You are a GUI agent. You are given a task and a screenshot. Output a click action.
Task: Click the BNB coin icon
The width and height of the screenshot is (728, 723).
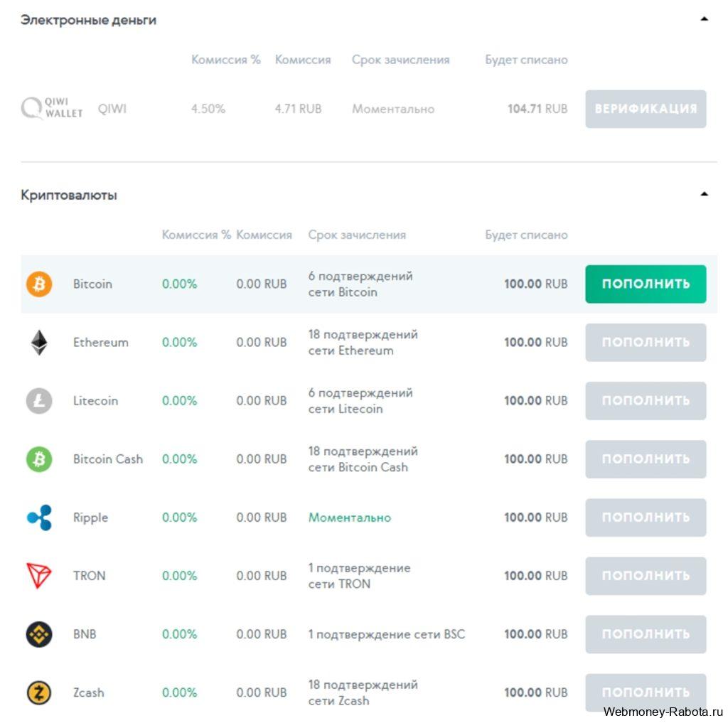[39, 634]
